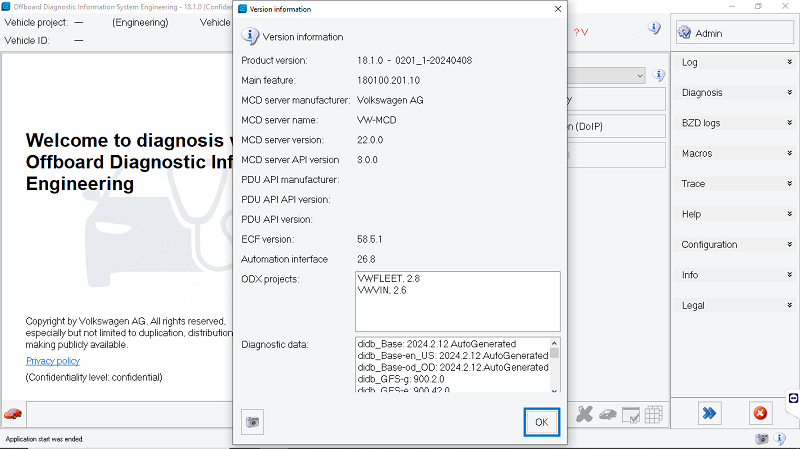This screenshot has width=800, height=449.
Task: Click the TeamViewer side panel tab icon
Action: (793, 398)
